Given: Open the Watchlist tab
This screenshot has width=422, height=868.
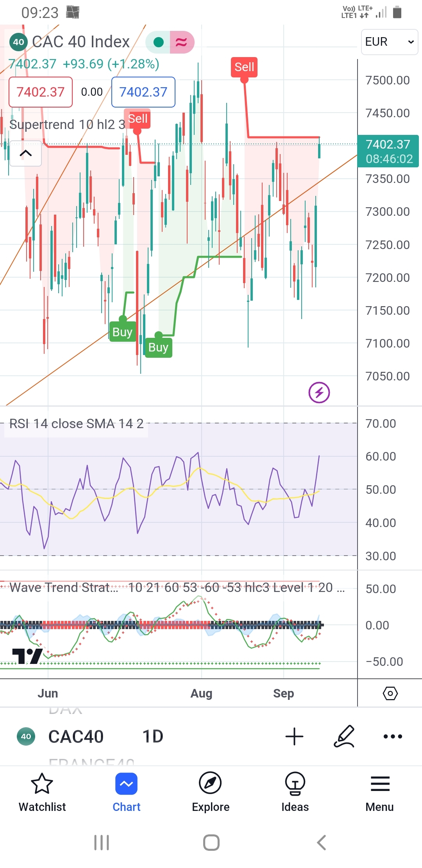Looking at the screenshot, I should tap(42, 793).
